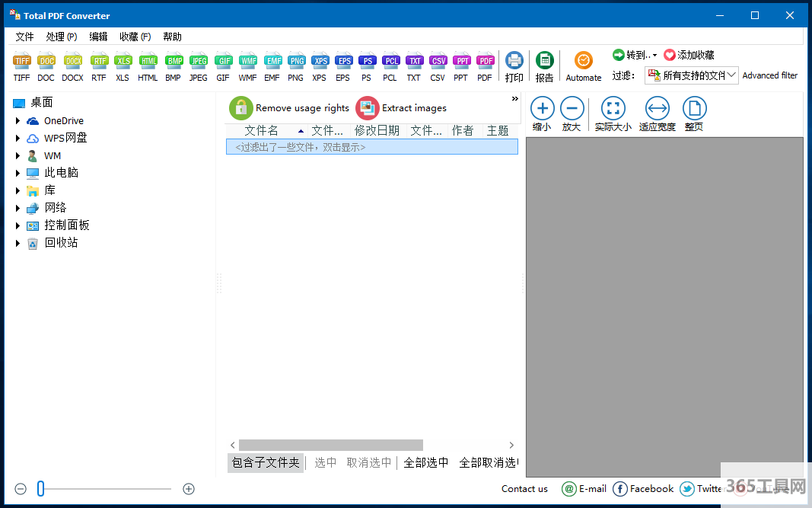This screenshot has width=812, height=508.
Task: Open the 报告 report icon
Action: coord(544,61)
